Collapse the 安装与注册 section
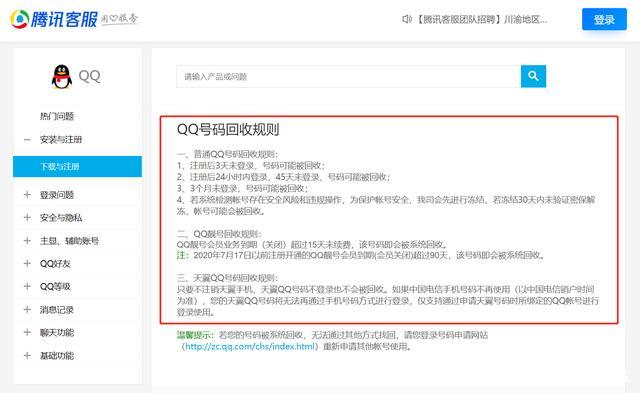 pyautogui.click(x=27, y=140)
